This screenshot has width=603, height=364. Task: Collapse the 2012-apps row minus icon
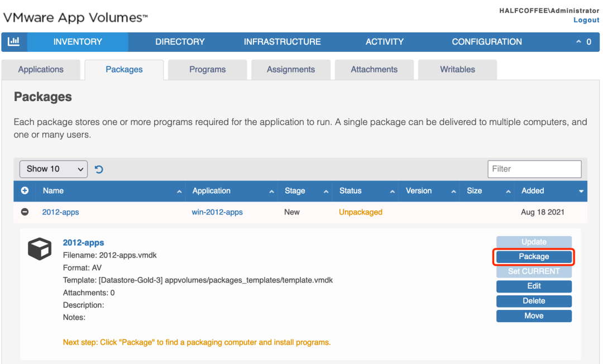[x=25, y=212]
